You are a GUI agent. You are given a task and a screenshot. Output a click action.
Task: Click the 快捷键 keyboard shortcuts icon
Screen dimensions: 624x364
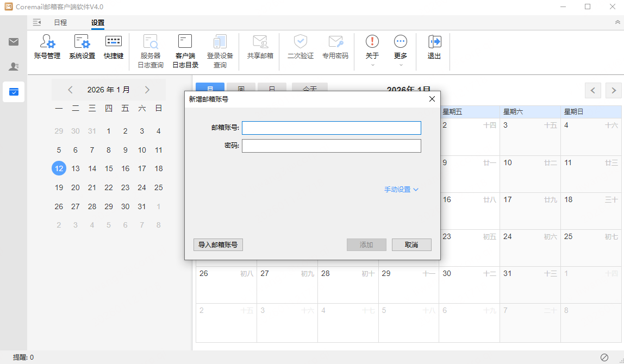tap(114, 47)
